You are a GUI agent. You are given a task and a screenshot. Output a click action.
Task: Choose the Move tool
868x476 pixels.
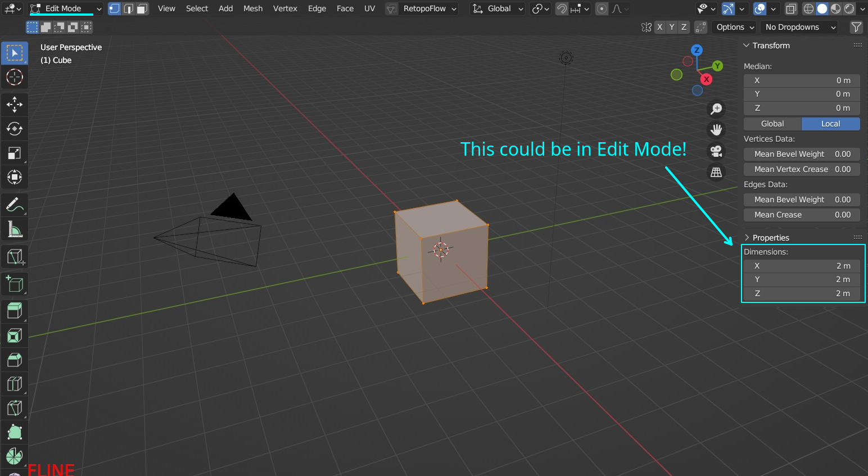point(15,105)
